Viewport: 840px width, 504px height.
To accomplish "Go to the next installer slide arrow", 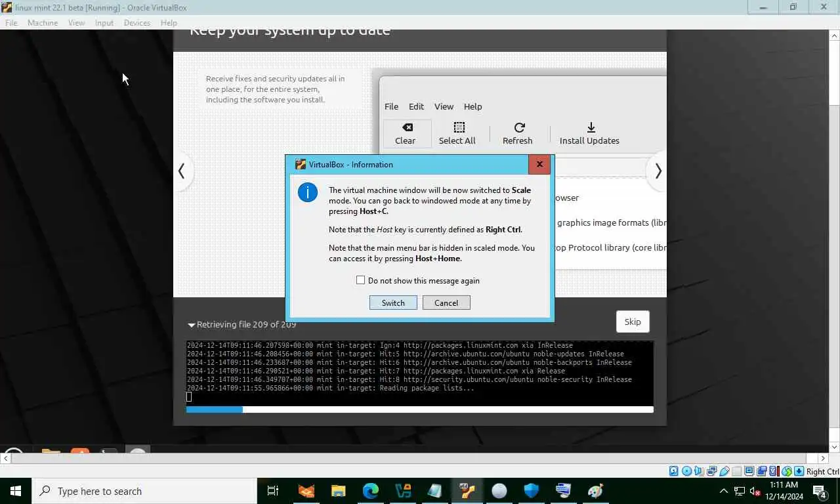I will [x=658, y=171].
